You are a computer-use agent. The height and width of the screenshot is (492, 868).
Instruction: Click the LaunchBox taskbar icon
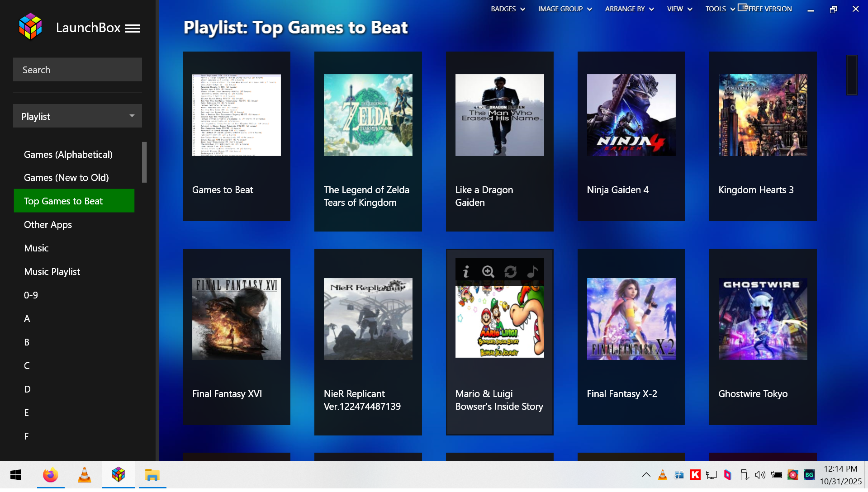click(x=119, y=475)
